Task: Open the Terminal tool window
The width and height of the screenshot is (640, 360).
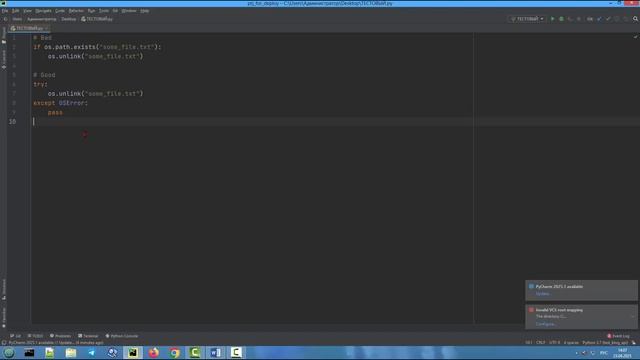Action: 88,336
